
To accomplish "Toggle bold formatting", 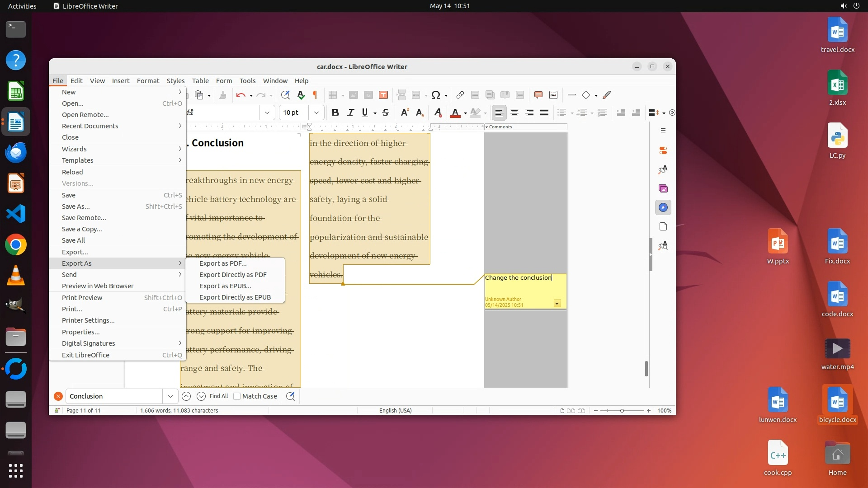I will pos(335,113).
